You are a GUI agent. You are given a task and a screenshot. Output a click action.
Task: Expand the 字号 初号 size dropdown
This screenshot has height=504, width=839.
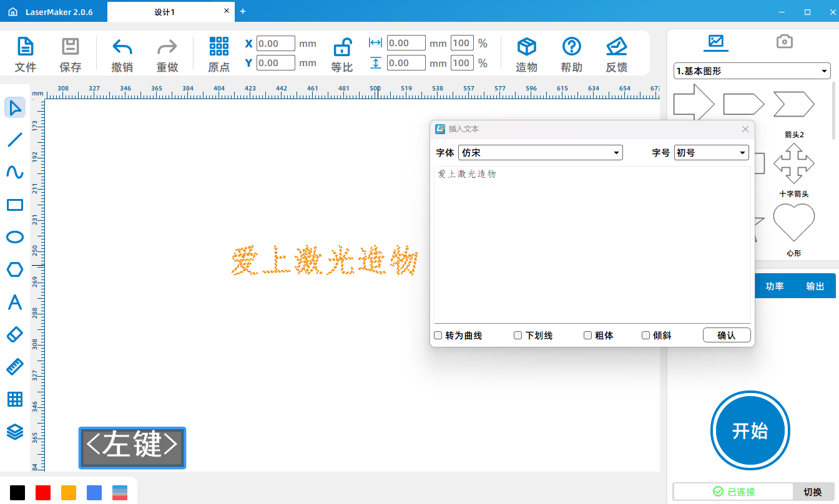(x=711, y=152)
